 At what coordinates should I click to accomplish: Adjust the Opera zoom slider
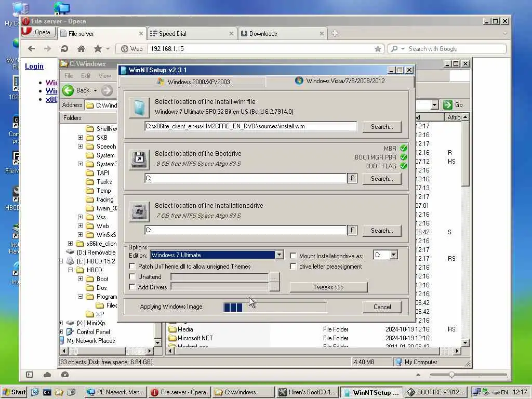click(451, 375)
